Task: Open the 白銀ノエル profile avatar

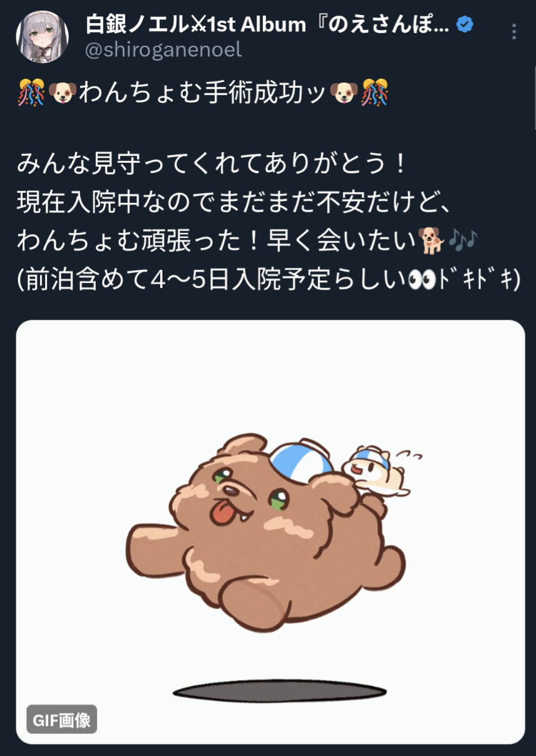Action: pos(43,37)
